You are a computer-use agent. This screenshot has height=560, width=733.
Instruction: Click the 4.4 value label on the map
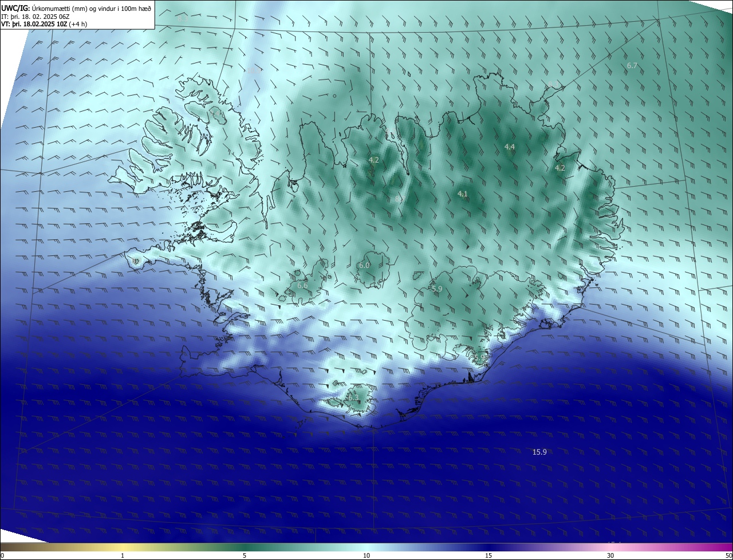point(509,147)
